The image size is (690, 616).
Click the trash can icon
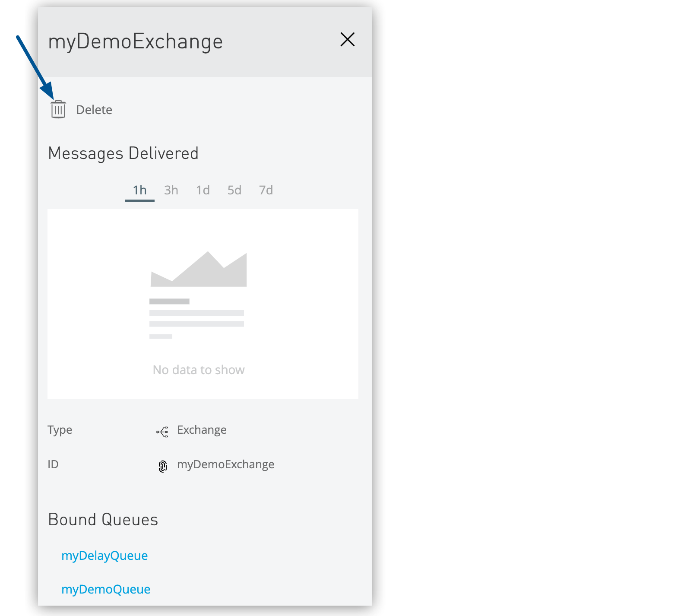pos(58,109)
